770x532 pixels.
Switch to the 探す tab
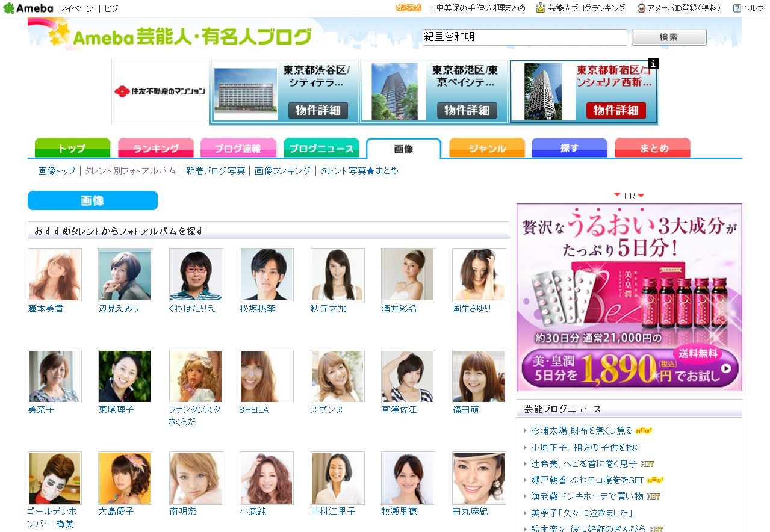pos(569,148)
